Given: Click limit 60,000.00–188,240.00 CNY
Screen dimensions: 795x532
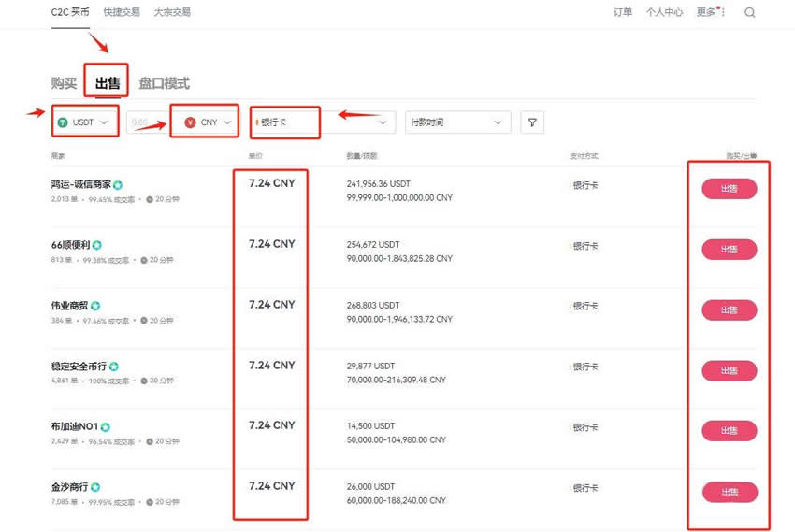Looking at the screenshot, I should [x=397, y=500].
